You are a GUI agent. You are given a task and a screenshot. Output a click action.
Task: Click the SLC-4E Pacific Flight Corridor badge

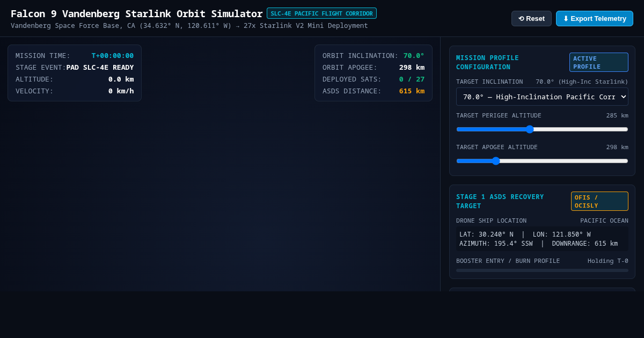click(321, 13)
